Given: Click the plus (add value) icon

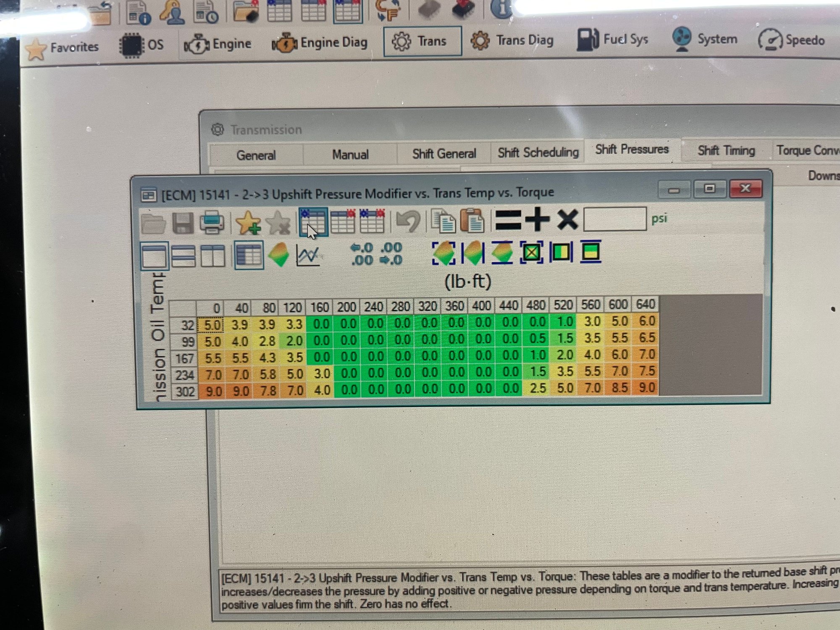Looking at the screenshot, I should (537, 219).
